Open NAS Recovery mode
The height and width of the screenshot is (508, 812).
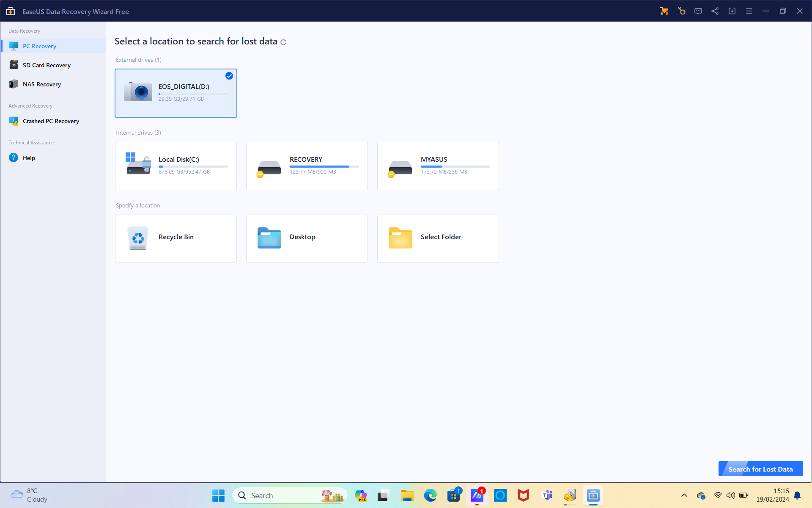(42, 84)
